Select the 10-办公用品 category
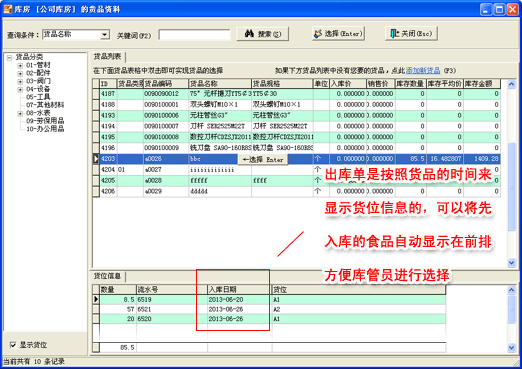Image resolution: width=522 pixels, height=369 pixels. [x=45, y=129]
